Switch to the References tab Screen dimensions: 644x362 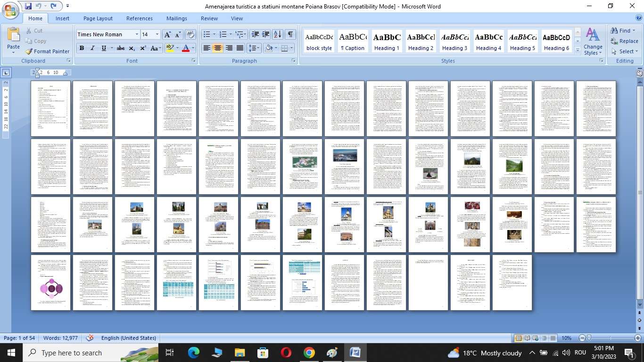(x=139, y=18)
